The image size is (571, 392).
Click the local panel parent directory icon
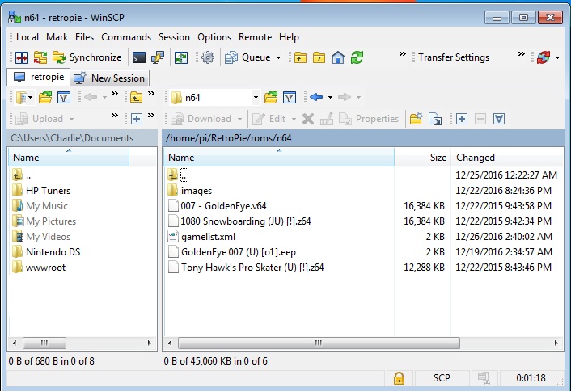click(x=136, y=97)
